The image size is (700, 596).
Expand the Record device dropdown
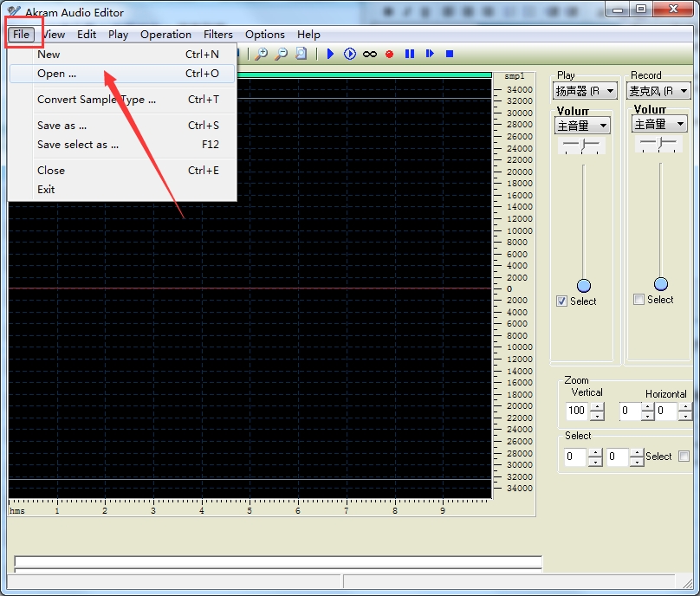click(x=684, y=91)
